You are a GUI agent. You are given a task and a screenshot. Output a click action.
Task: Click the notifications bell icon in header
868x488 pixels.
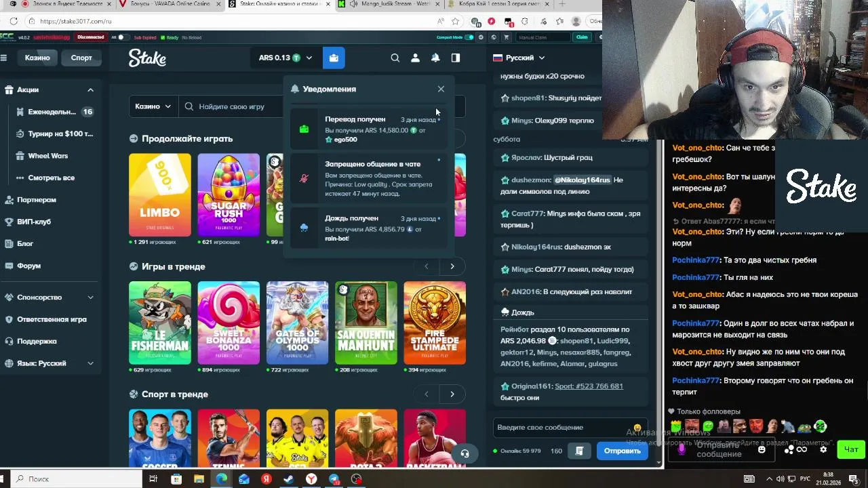pos(435,58)
